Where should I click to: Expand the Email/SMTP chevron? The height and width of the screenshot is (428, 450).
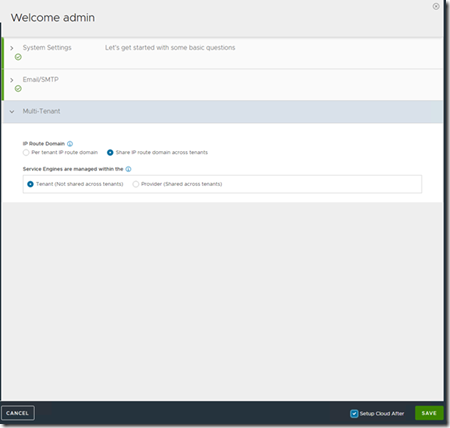(12, 80)
